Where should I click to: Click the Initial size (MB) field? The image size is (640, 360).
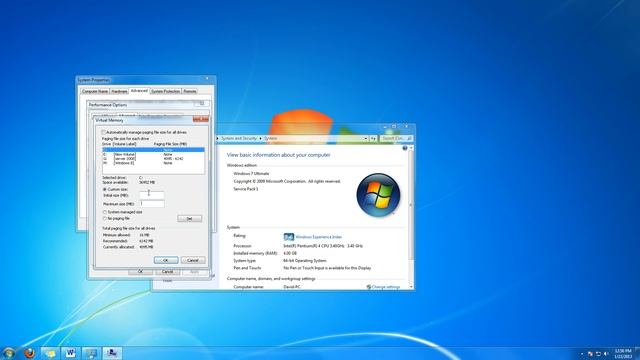click(x=152, y=195)
